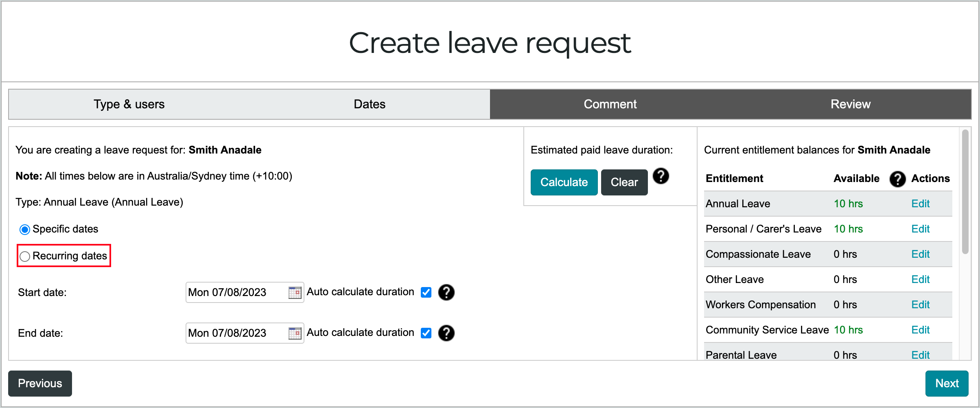980x408 pixels.
Task: Uncheck End date Auto calculate duration checkbox
Action: point(426,333)
